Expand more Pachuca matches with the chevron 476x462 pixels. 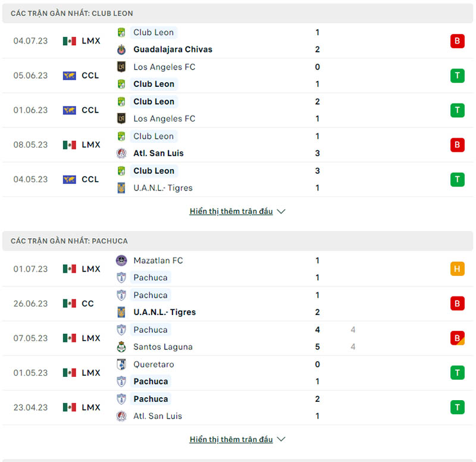[x=281, y=439]
